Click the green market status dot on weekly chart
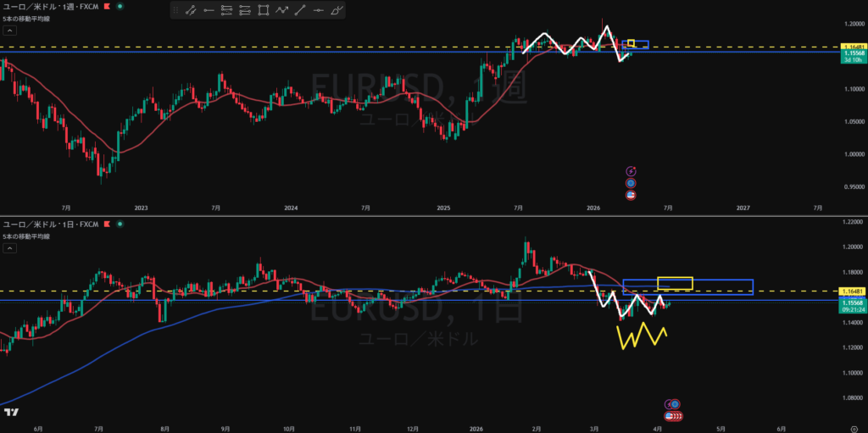This screenshot has width=868, height=433. [120, 8]
